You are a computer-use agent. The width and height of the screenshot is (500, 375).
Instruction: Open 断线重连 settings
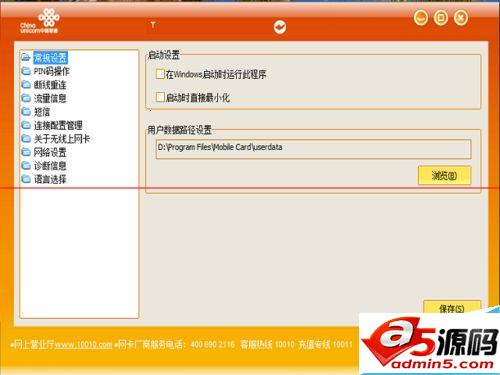tap(50, 85)
